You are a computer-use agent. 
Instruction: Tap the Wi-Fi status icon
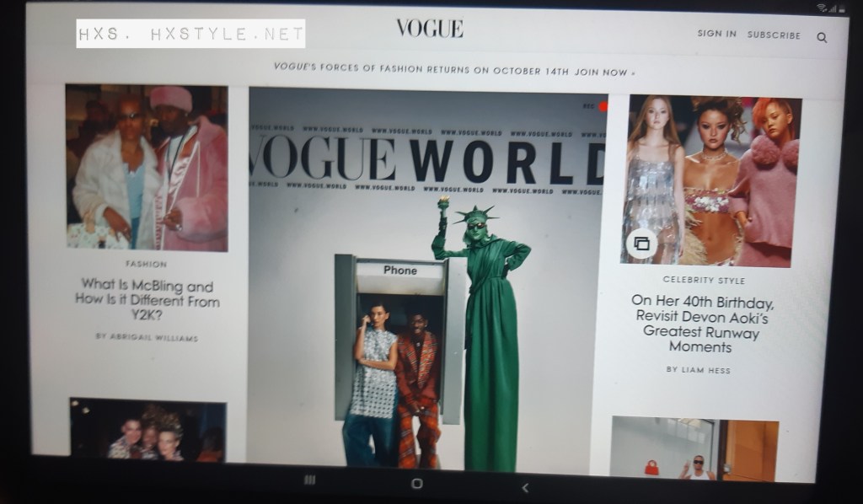pyautogui.click(x=822, y=8)
